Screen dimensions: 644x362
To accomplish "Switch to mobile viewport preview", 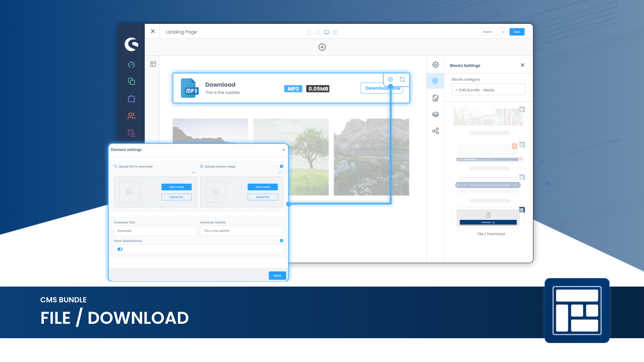I will click(309, 33).
